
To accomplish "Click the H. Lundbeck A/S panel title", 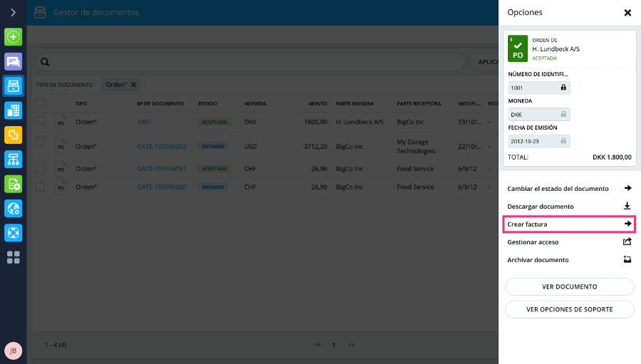I will tap(556, 48).
